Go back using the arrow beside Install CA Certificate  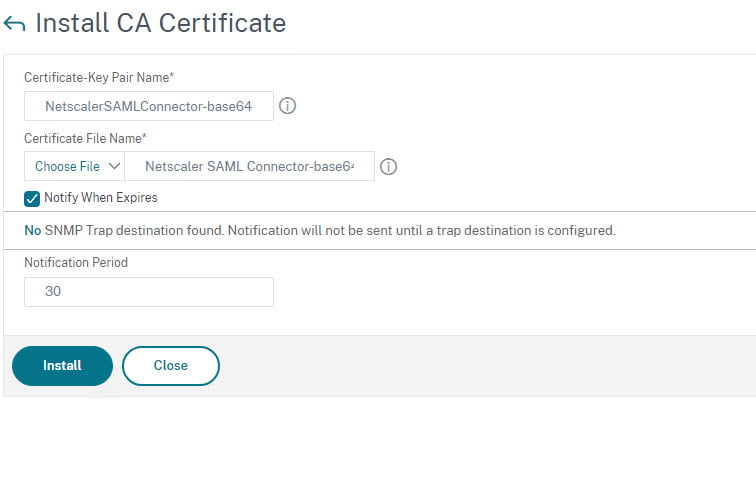point(14,24)
